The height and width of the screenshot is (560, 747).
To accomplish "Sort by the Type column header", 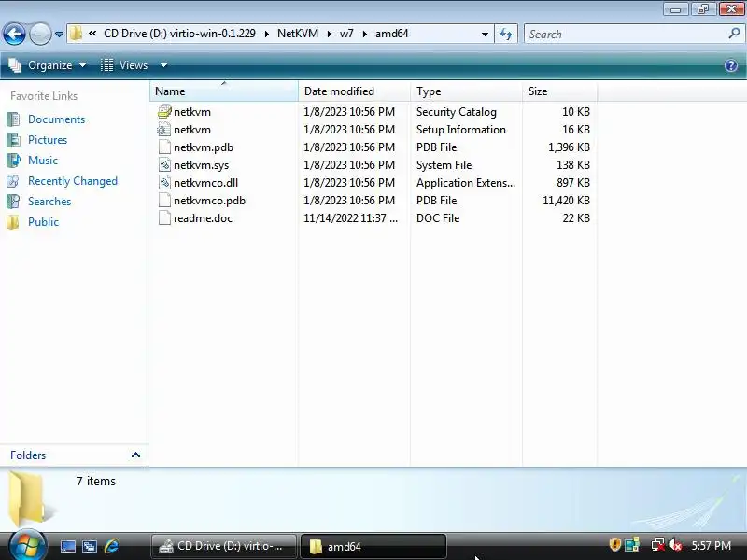I will coord(466,91).
